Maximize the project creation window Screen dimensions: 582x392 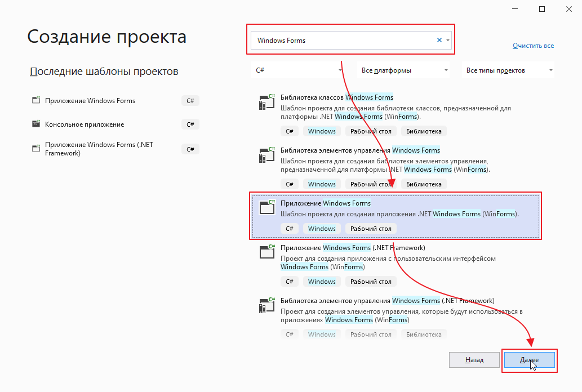(542, 9)
